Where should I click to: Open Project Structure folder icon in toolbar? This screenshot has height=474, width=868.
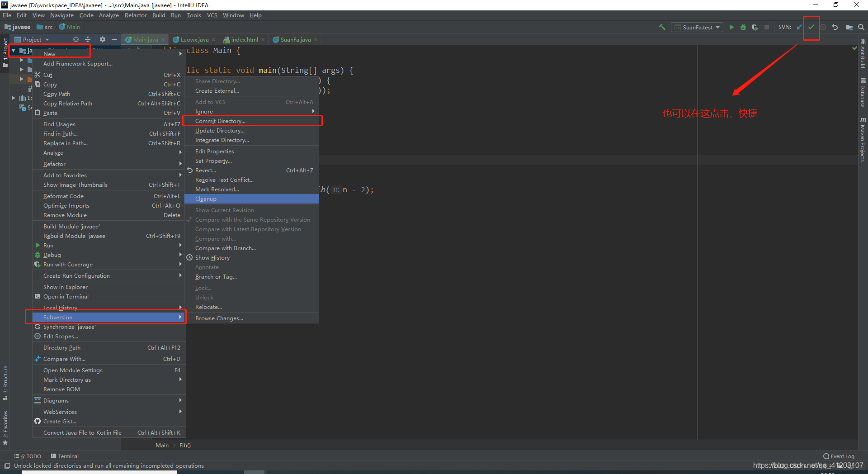(849, 27)
